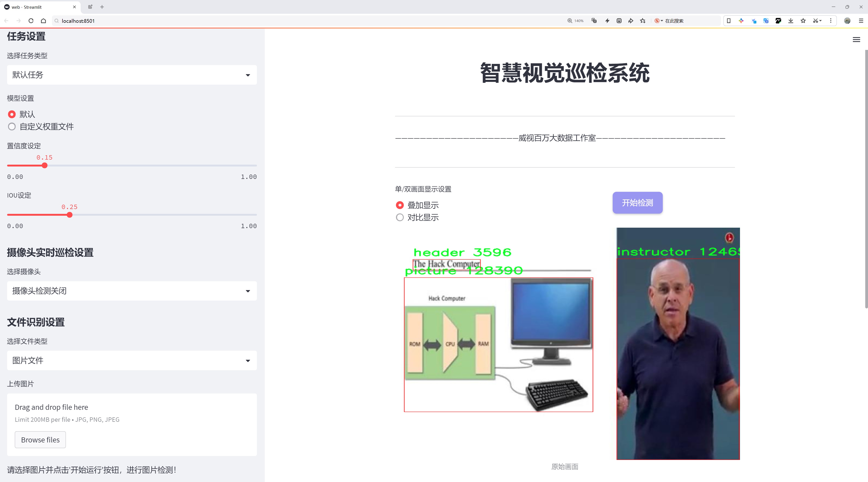Open the browser profile avatar icon
Screen dimensions: 868x482
click(x=847, y=20)
